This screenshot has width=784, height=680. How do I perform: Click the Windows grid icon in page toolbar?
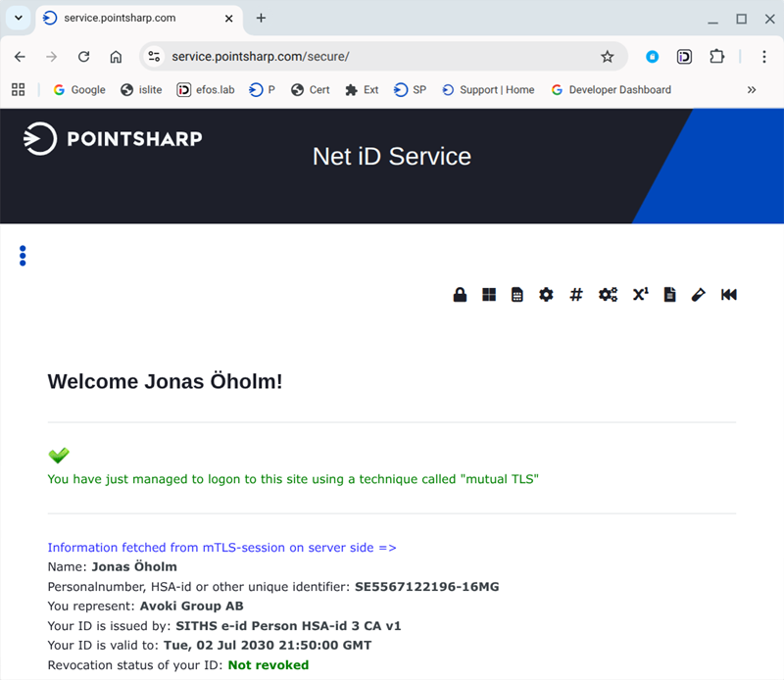489,295
